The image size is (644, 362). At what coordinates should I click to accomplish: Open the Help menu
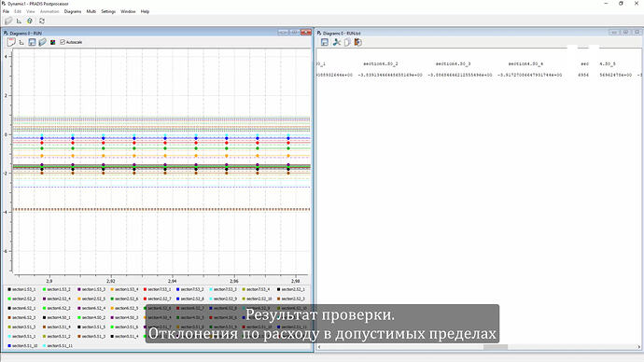(x=145, y=11)
